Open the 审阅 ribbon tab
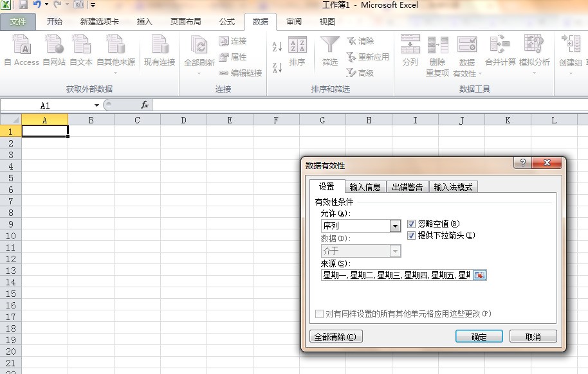This screenshot has width=588, height=374. (x=294, y=21)
